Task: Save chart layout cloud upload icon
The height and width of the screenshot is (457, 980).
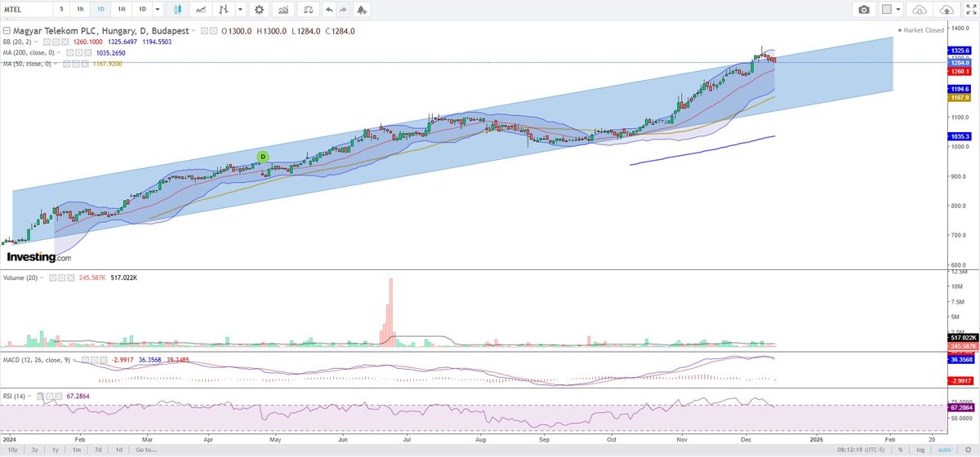Action: (947, 10)
